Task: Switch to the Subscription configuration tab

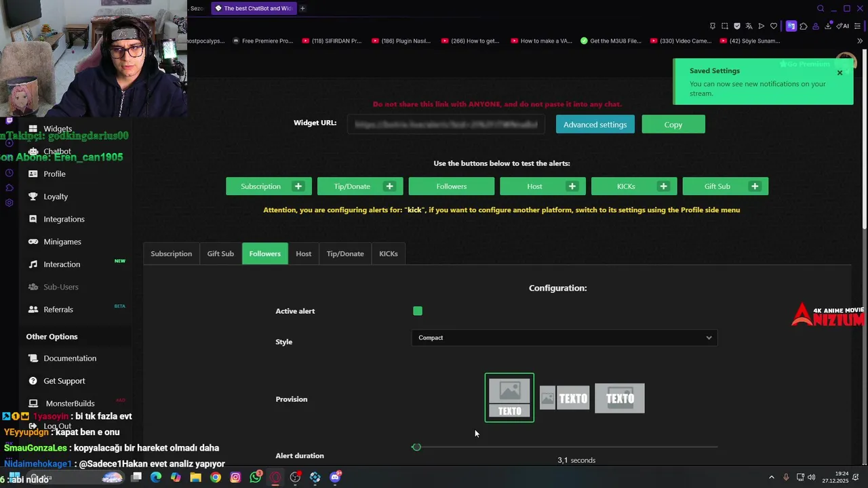Action: [171, 253]
